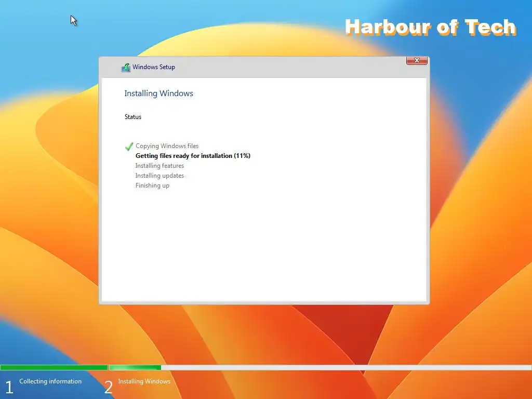This screenshot has height=399, width=532.
Task: Click the 'Installing Windows' heading
Action: pyautogui.click(x=158, y=94)
